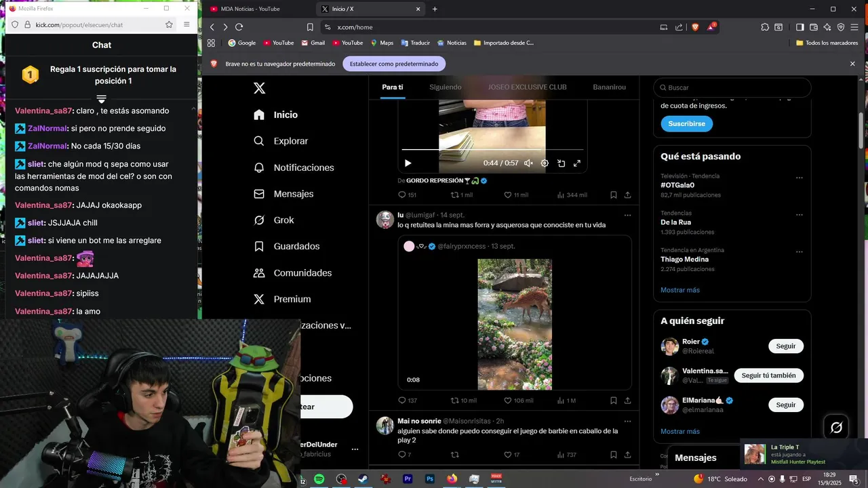868x488 pixels.
Task: Toggle mute on the video player
Action: point(528,163)
